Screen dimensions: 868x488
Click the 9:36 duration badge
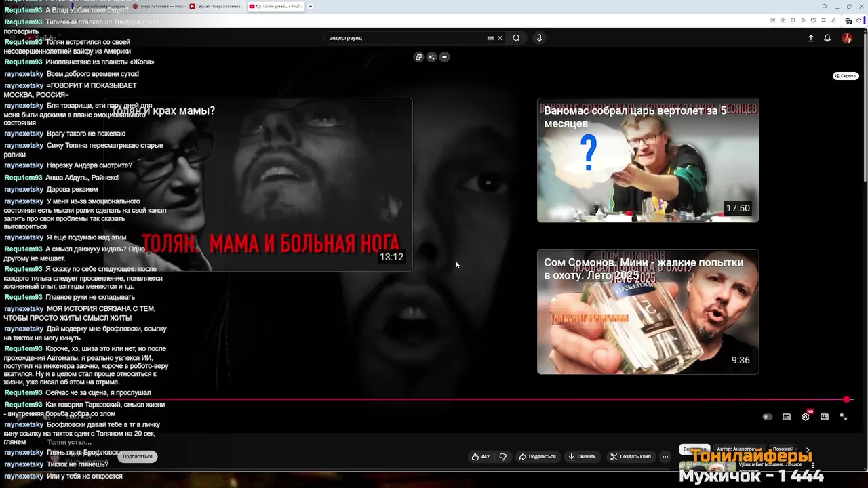[x=741, y=361]
